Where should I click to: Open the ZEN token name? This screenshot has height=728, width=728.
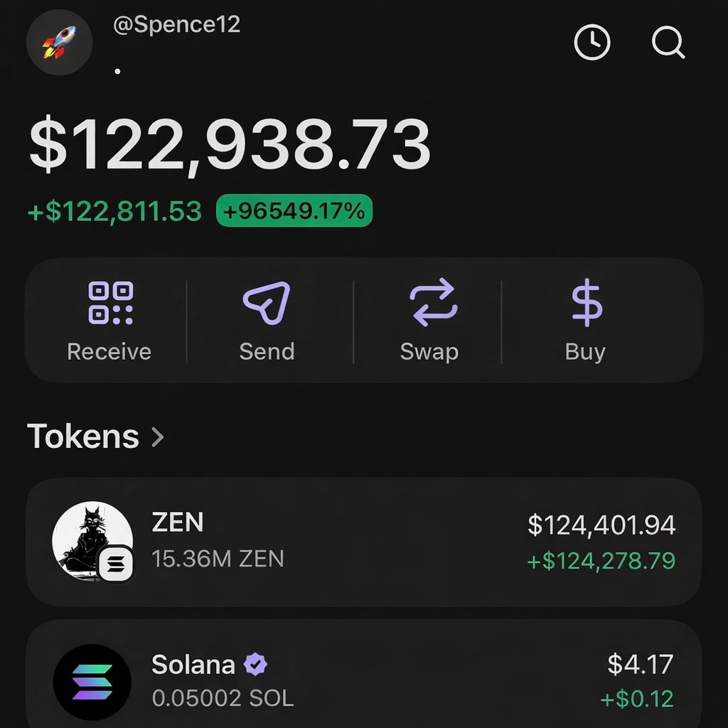(178, 523)
